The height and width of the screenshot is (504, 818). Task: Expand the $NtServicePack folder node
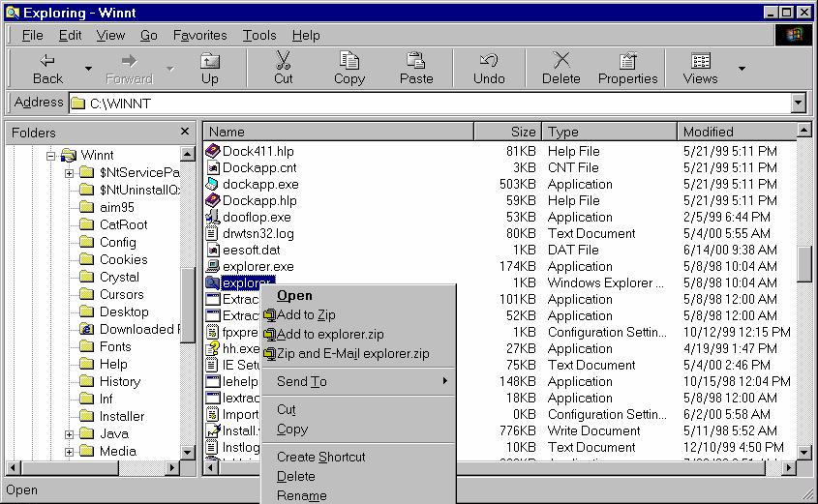69,173
